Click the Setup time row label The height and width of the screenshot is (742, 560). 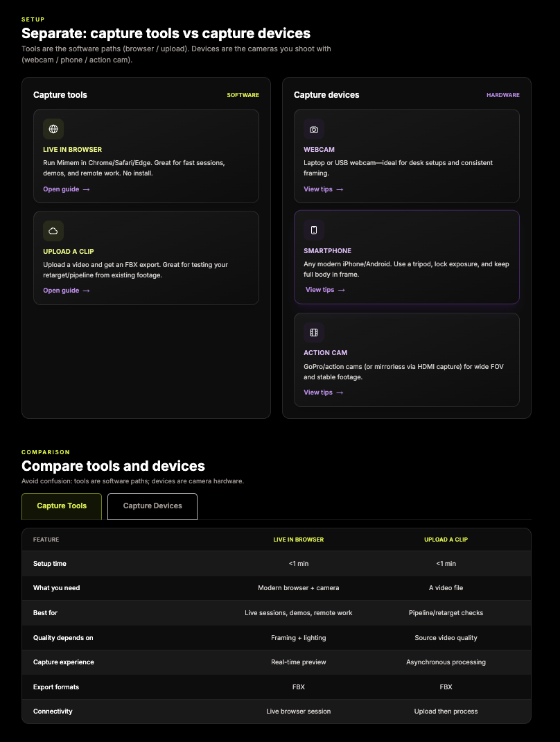[50, 564]
